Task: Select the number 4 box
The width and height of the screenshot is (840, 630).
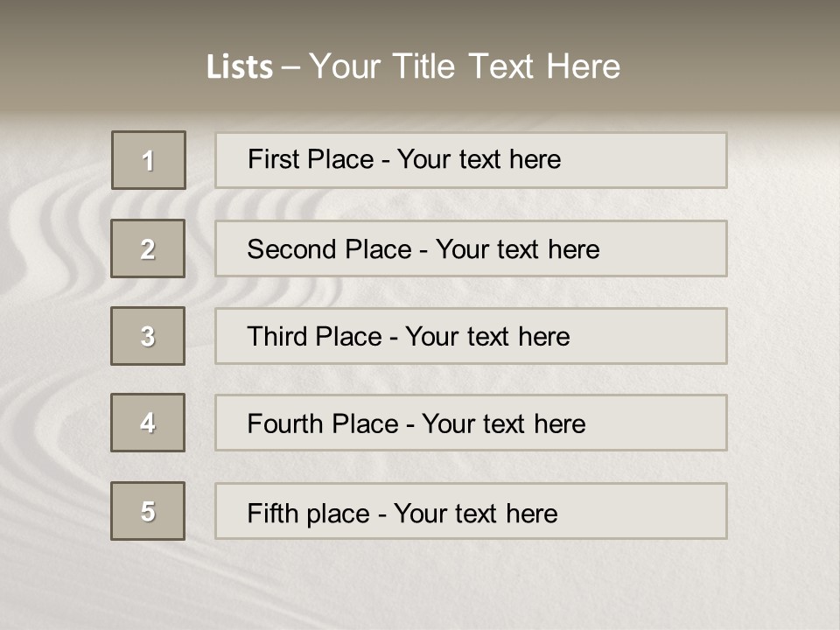Action: click(x=148, y=423)
